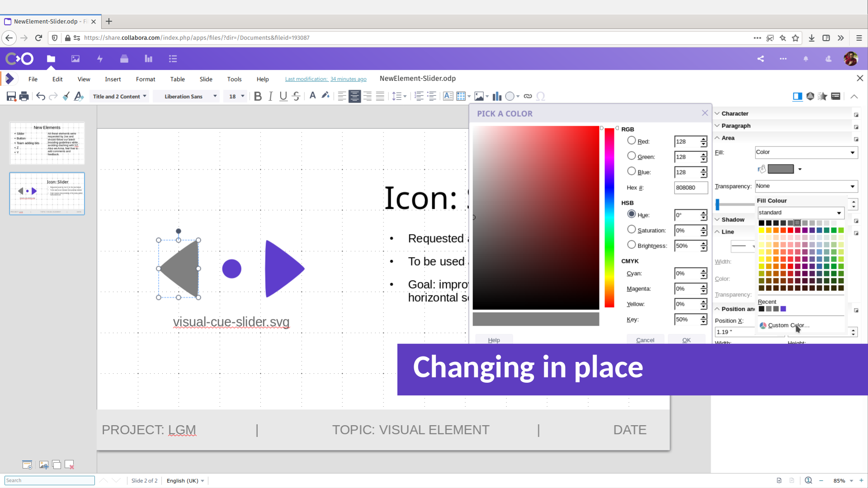Select the Brightness radio button
This screenshot has height=488, width=868.
pyautogui.click(x=632, y=245)
